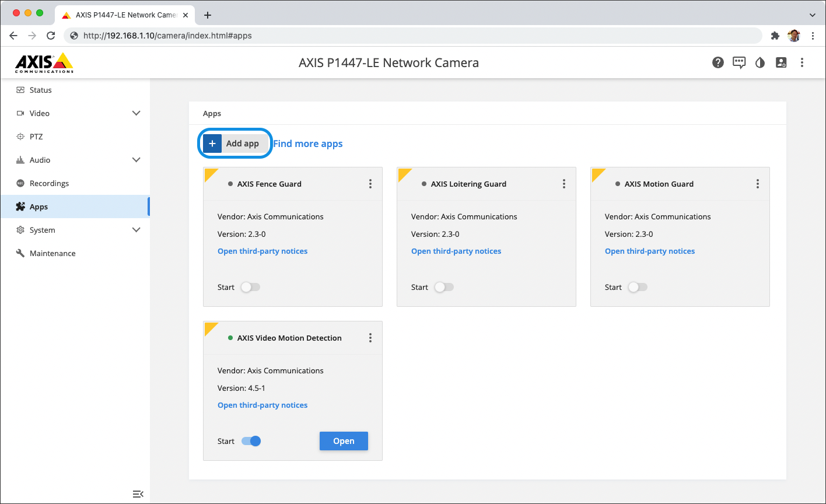The height and width of the screenshot is (504, 826).
Task: Collapse the sidebar using bottom menu icon
Action: pyautogui.click(x=138, y=494)
